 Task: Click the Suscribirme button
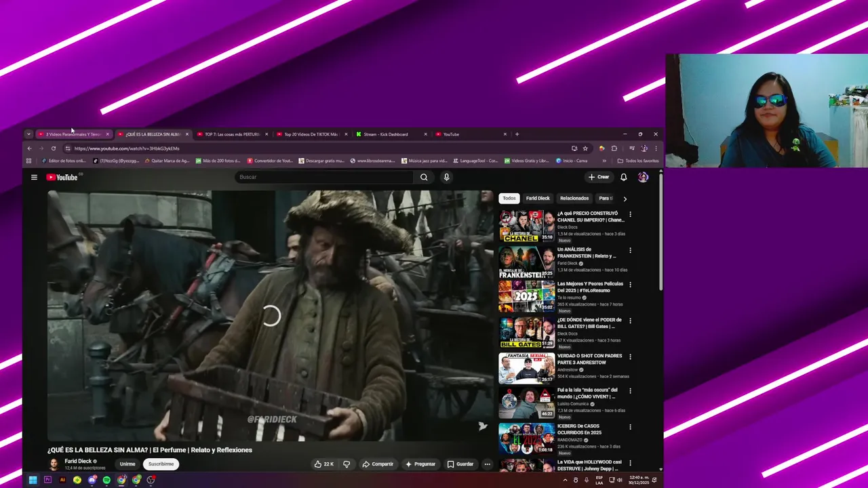(161, 464)
